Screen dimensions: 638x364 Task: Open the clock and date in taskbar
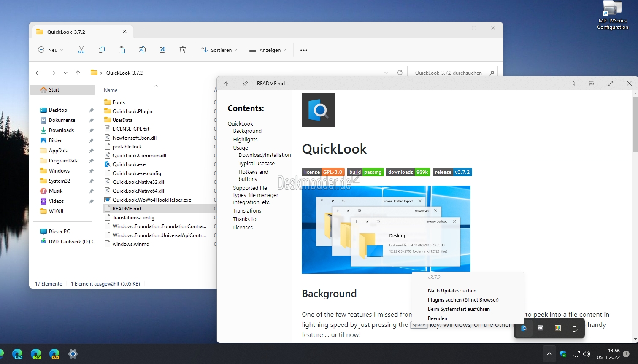pos(608,354)
